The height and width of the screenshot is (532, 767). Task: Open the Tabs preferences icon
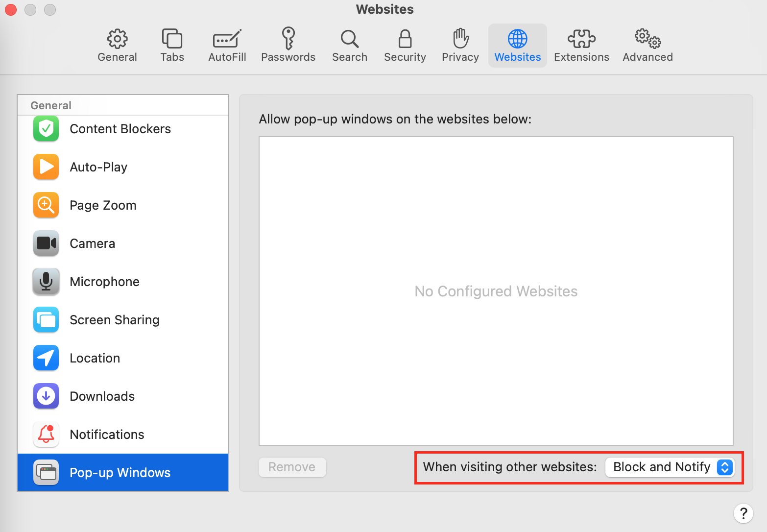(x=172, y=39)
